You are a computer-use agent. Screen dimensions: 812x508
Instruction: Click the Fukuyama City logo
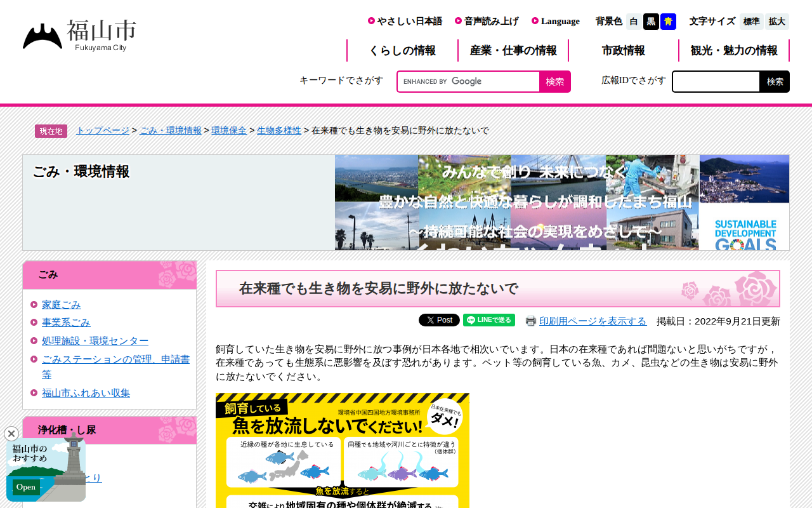click(79, 36)
